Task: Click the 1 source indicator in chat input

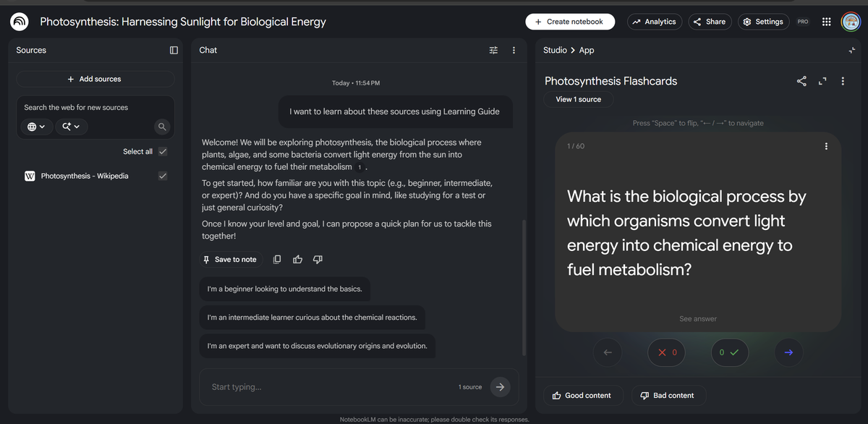Action: (x=470, y=387)
